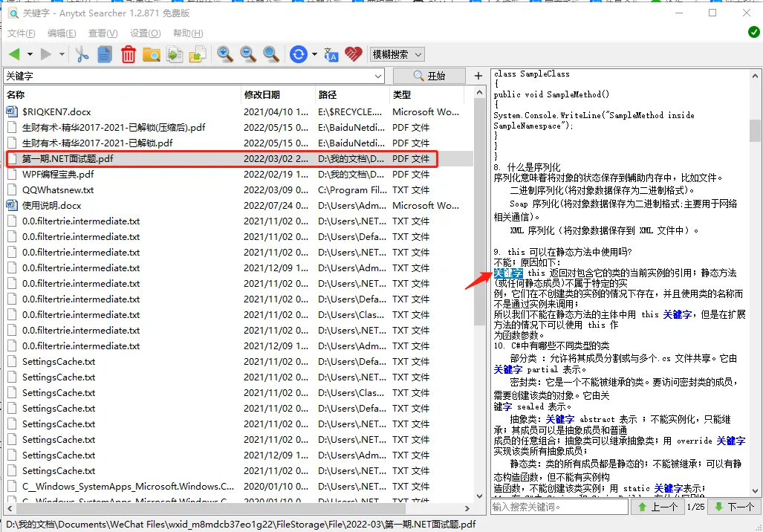
Task: Select the QQWhatsnew.txt file name
Action: coord(58,189)
